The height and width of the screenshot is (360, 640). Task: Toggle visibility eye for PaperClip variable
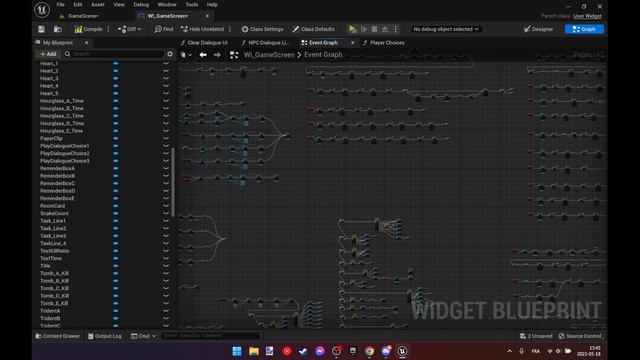[166, 138]
